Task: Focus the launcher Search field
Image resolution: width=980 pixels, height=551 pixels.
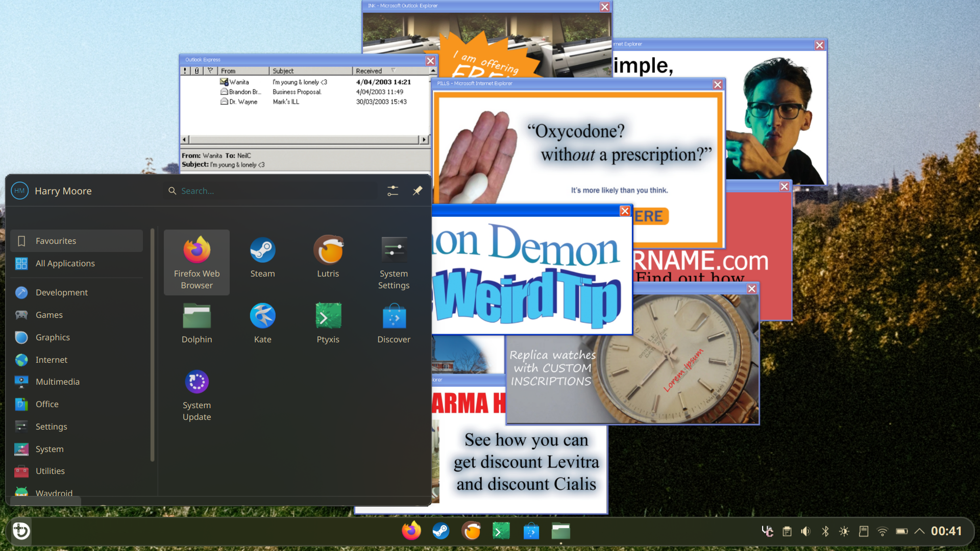Action: pyautogui.click(x=276, y=191)
